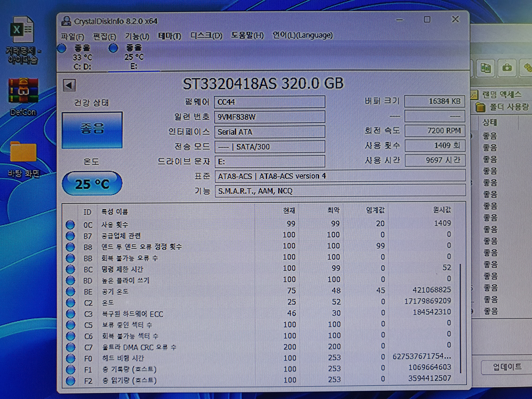Click the power on count 1409 회
The height and width of the screenshot is (399, 532).
(435, 146)
